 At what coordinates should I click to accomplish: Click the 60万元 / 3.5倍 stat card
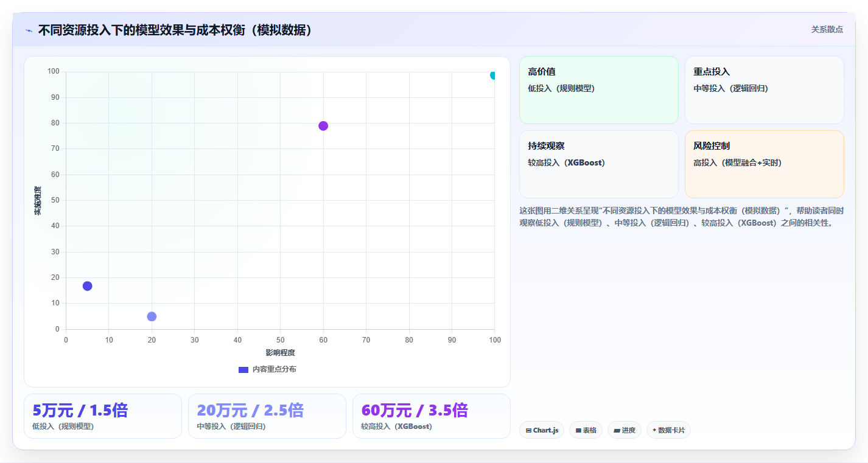432,416
